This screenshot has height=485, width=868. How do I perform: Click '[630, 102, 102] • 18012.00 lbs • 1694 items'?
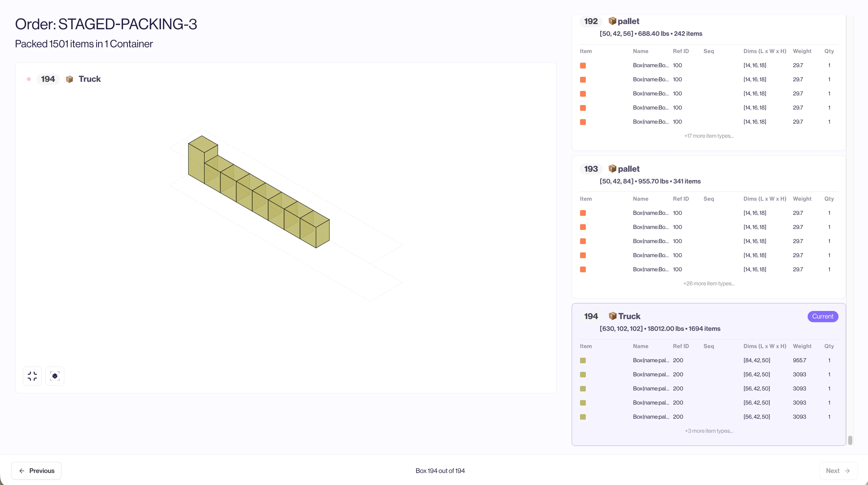tap(660, 329)
